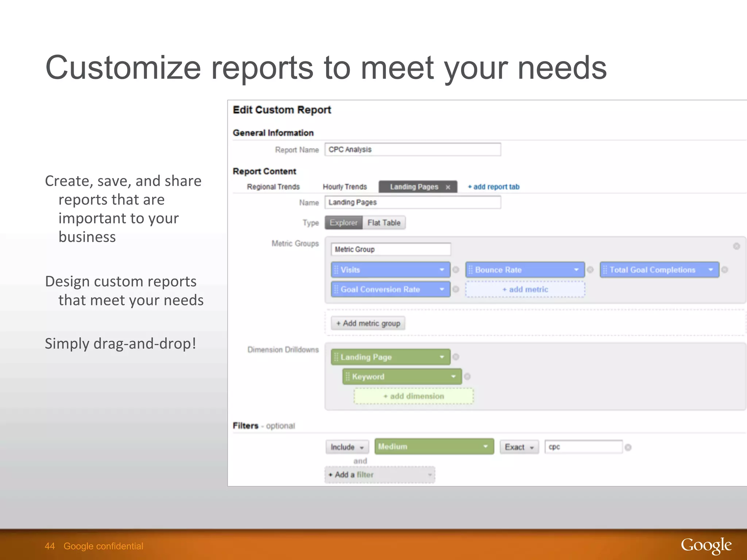Click the add dimension placeholder
Image resolution: width=747 pixels, height=560 pixels.
coord(414,396)
